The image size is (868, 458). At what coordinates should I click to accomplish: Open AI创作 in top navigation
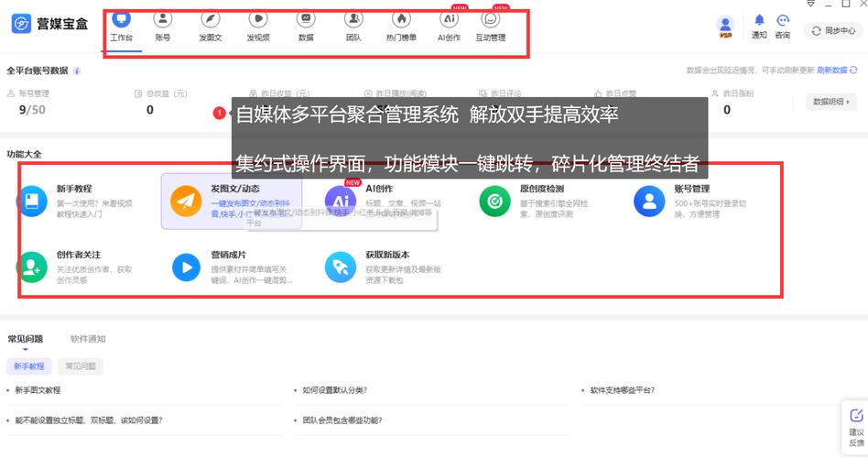(449, 19)
